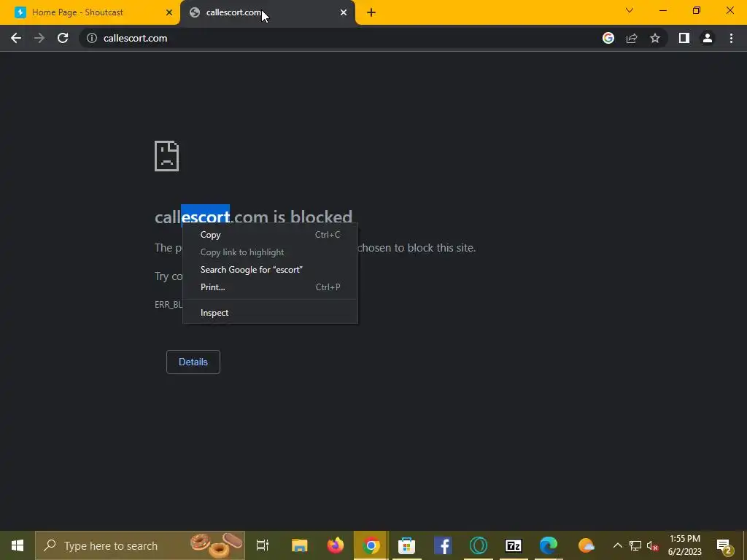Open the Windows Start menu

click(18, 545)
